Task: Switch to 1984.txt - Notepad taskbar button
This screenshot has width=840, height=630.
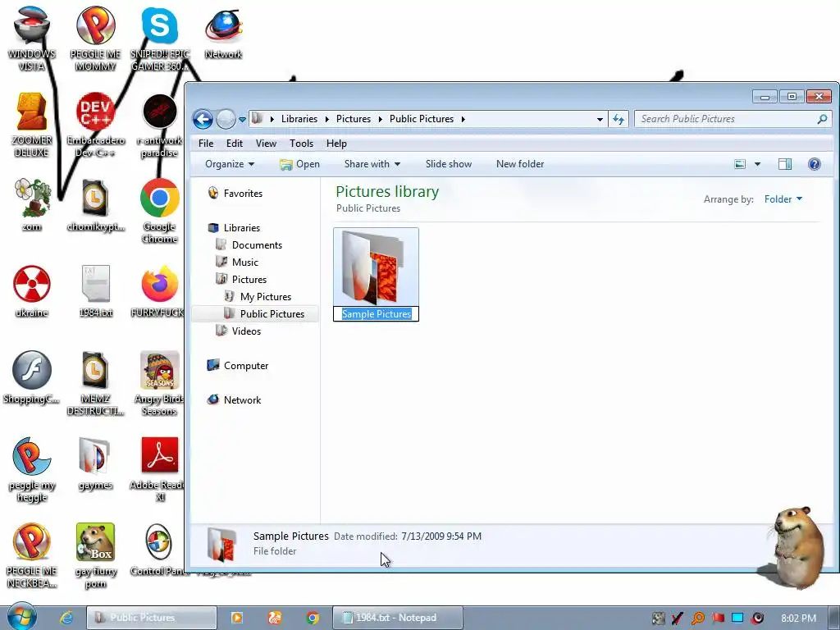Action: tap(398, 618)
